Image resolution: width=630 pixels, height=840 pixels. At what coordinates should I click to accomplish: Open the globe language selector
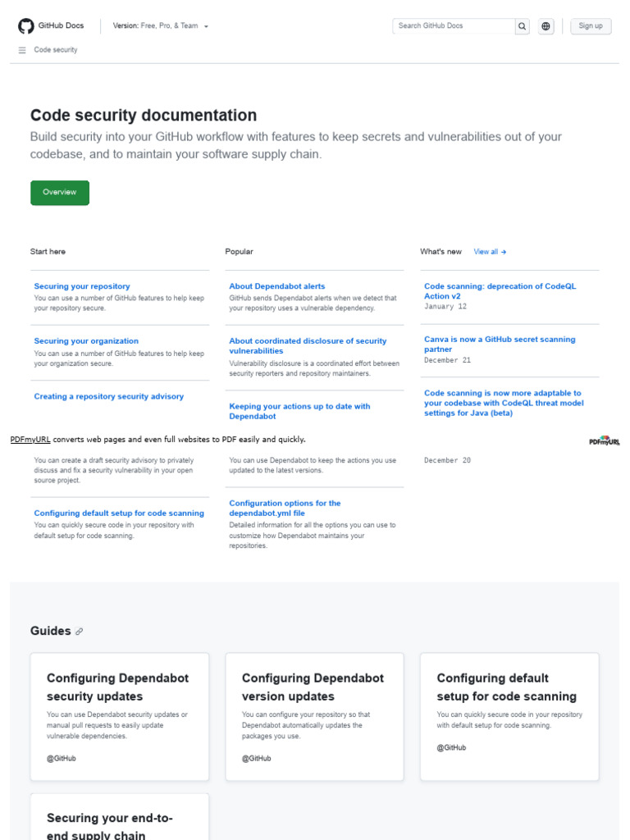[x=546, y=26]
